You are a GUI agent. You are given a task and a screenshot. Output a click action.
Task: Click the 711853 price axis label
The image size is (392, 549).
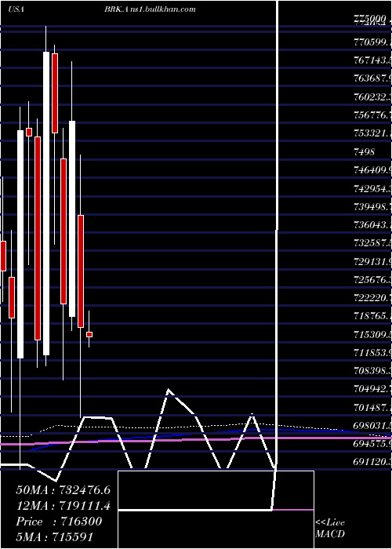(372, 352)
